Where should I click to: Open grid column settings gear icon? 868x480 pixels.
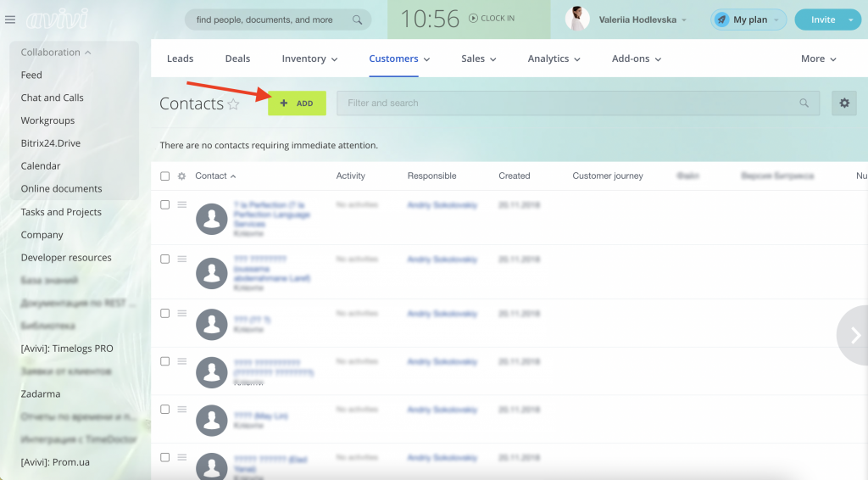click(181, 176)
